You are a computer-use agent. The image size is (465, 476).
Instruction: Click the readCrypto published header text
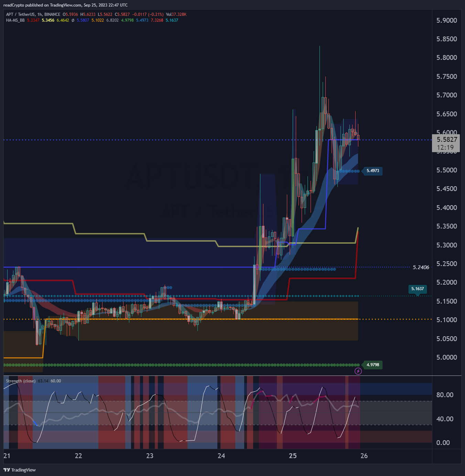(65, 5)
